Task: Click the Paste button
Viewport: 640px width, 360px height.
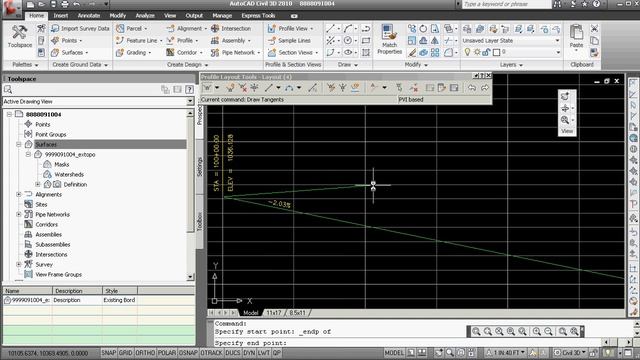Action: click(576, 37)
